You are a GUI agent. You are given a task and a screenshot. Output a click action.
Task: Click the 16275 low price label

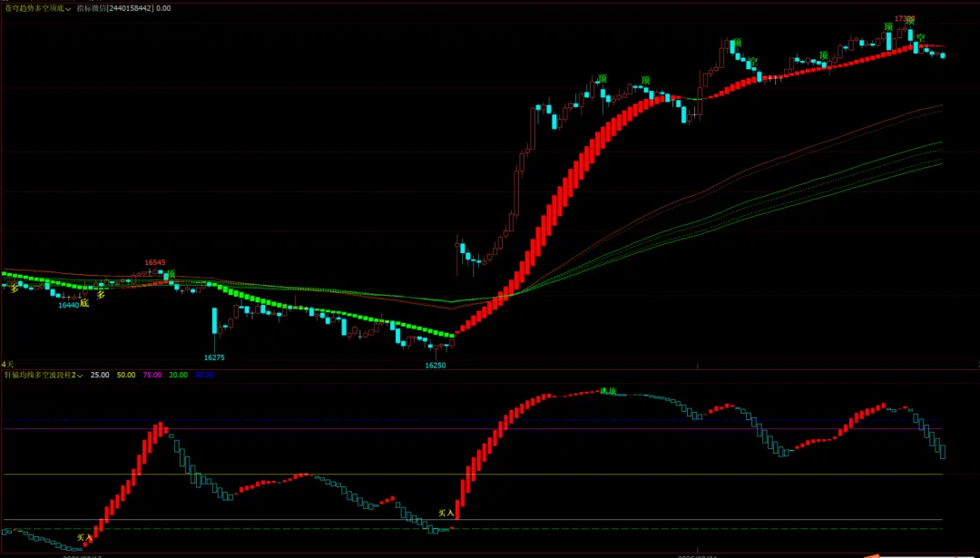coord(214,357)
